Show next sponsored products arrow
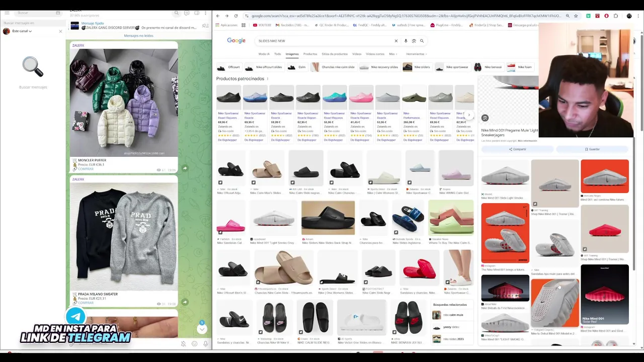Image resolution: width=644 pixels, height=362 pixels. [x=469, y=115]
